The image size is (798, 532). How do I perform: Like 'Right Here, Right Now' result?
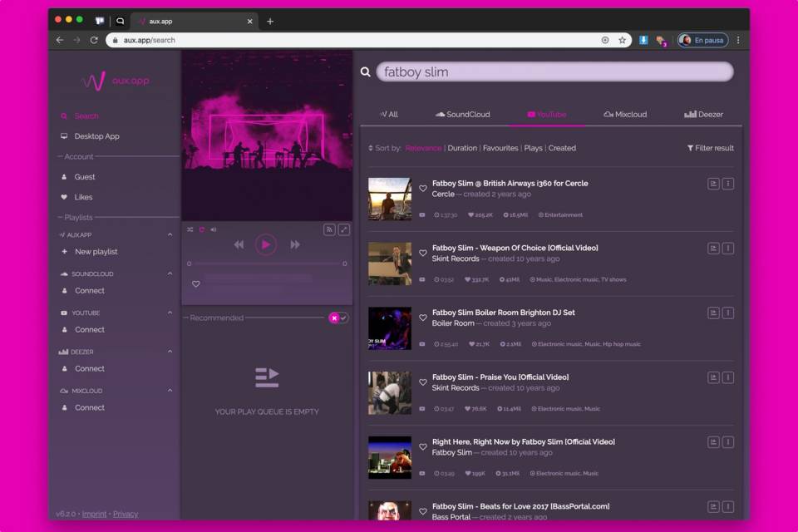tap(423, 447)
